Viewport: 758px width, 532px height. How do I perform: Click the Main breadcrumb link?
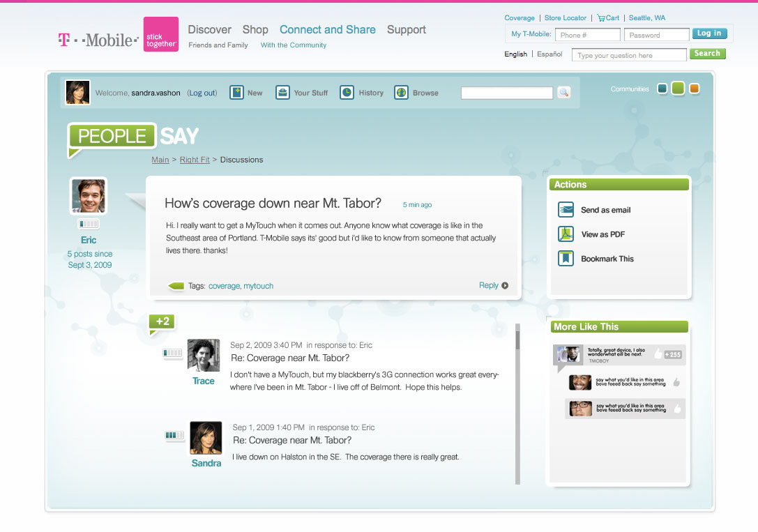click(160, 160)
